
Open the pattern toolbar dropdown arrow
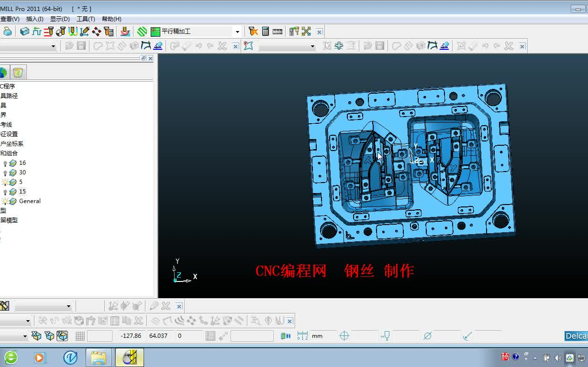[312, 46]
